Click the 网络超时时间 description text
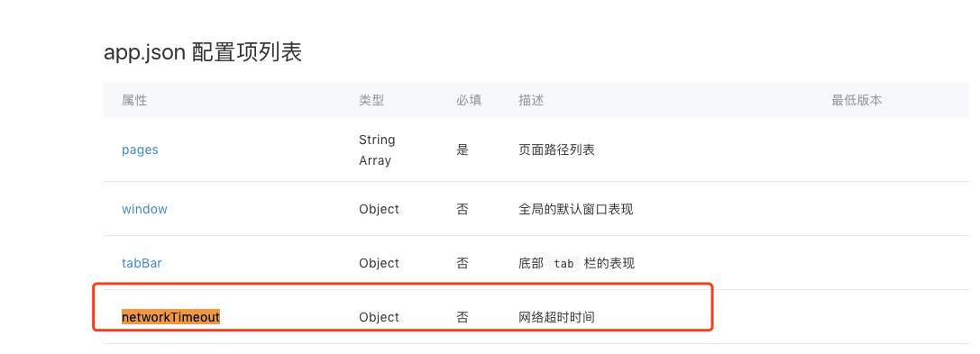Viewport: 980px width, 354px height. tap(556, 317)
